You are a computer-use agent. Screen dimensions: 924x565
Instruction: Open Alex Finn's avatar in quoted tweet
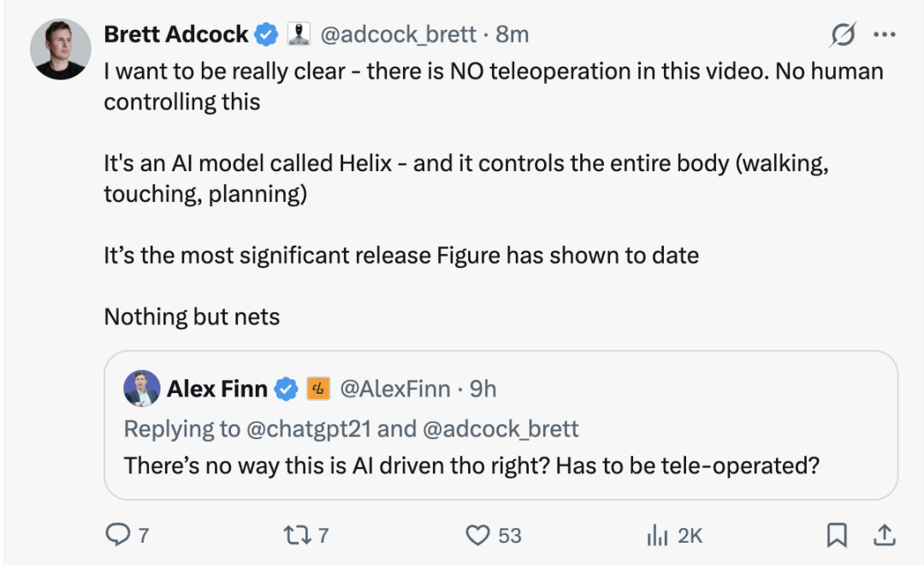tap(141, 390)
